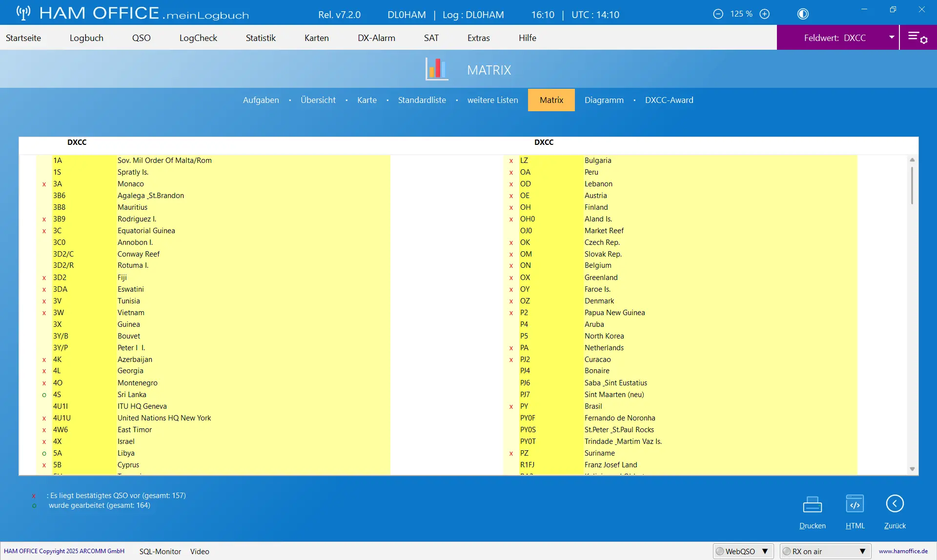This screenshot has width=937, height=560.
Task: Toggle the WebQSO indicator
Action: pyautogui.click(x=720, y=551)
